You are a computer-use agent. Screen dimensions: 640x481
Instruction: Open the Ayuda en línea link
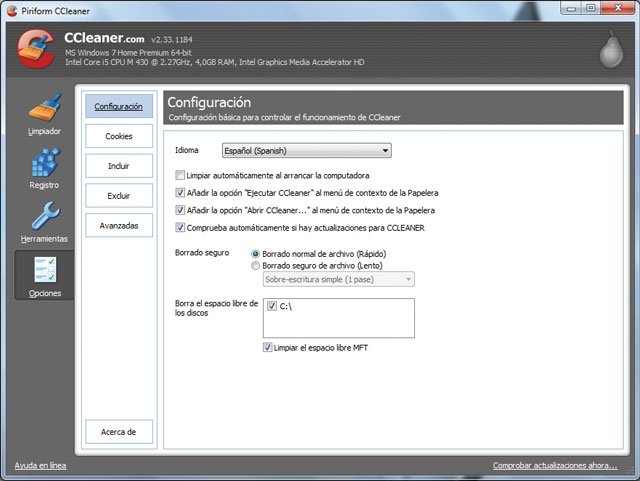[x=40, y=465]
